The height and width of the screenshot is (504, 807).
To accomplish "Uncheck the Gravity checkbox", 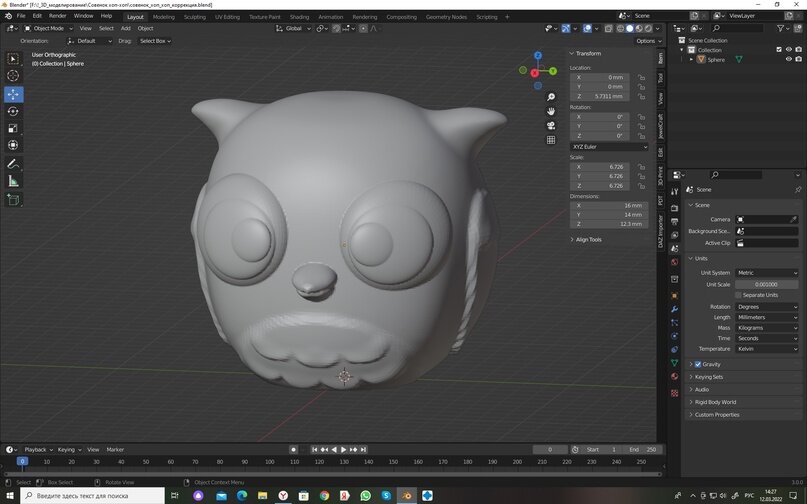I will pos(698,364).
